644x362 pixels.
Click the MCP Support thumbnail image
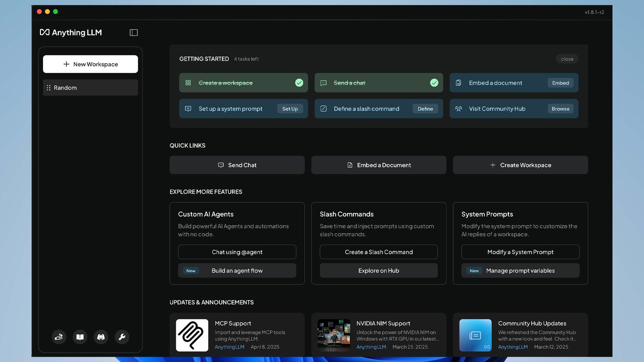(192, 335)
